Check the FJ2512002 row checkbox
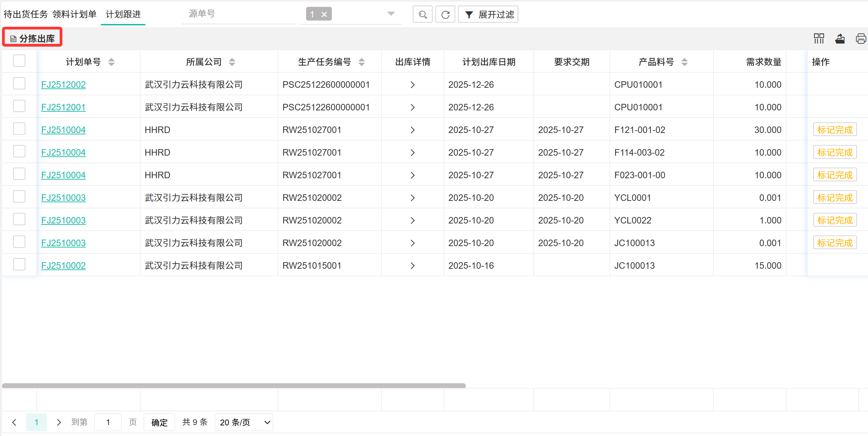The height and width of the screenshot is (436, 868). 19,84
